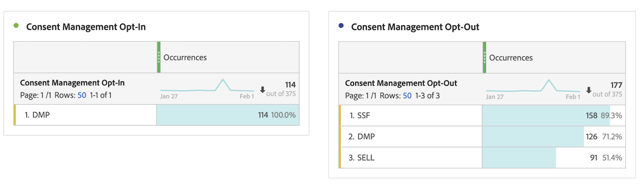The height and width of the screenshot is (190, 644).
Task: Click sort arrow in Opt-In Occurrences column
Action: [x=262, y=90]
